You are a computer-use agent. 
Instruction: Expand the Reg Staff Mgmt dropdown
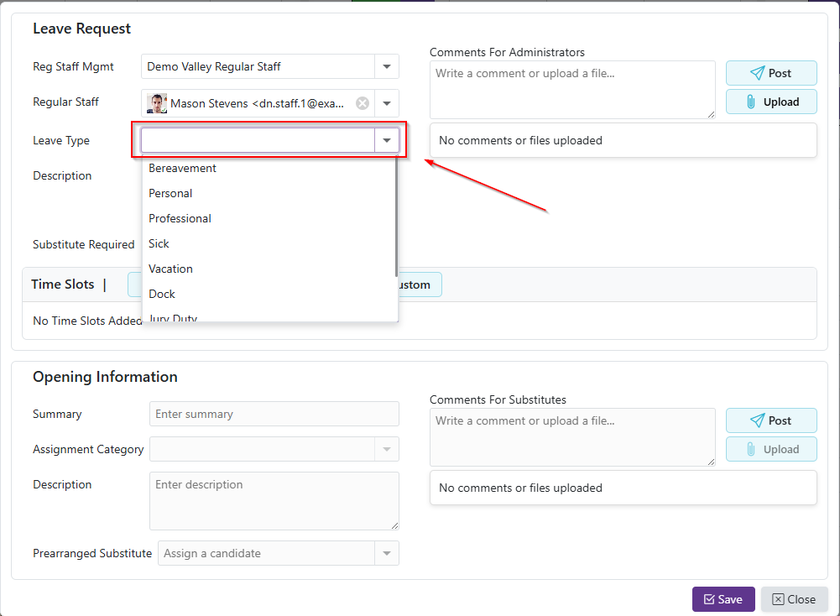point(387,66)
